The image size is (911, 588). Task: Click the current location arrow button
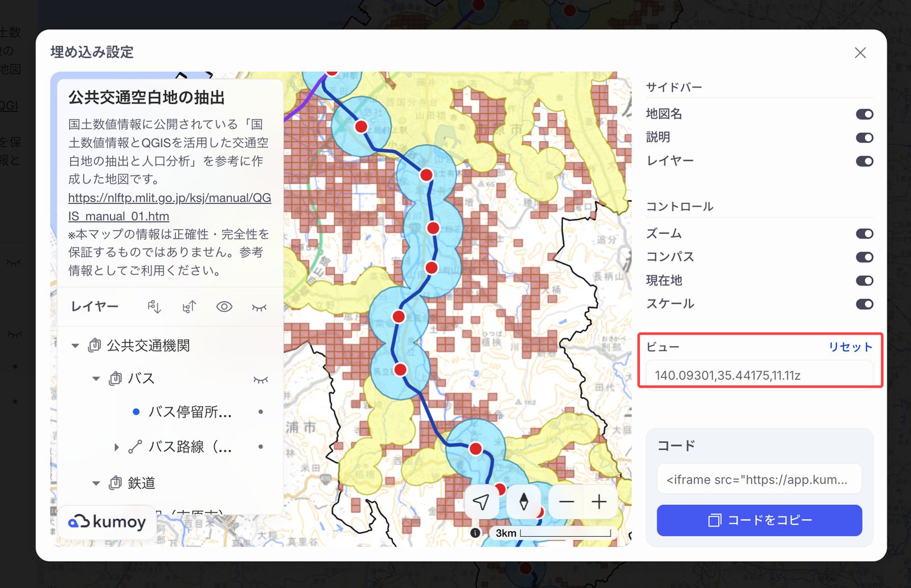(x=482, y=502)
